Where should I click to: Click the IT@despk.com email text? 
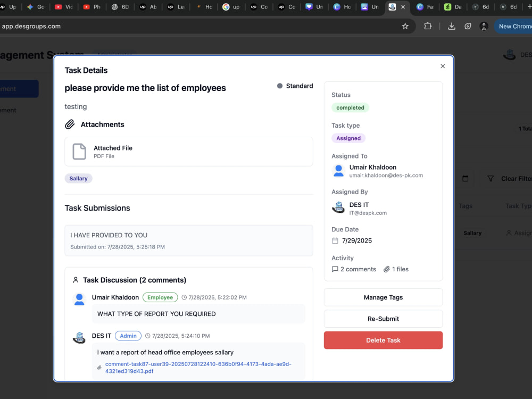tap(368, 213)
